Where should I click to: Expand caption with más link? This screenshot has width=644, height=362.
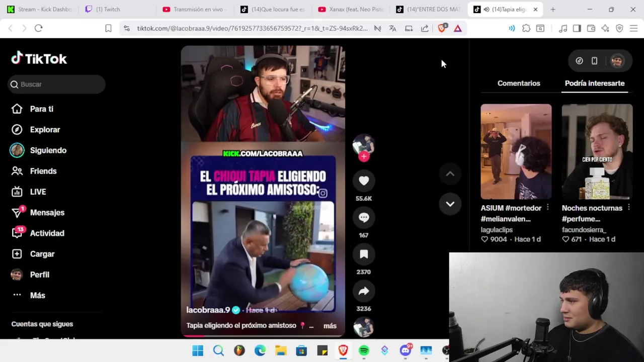[x=330, y=326]
